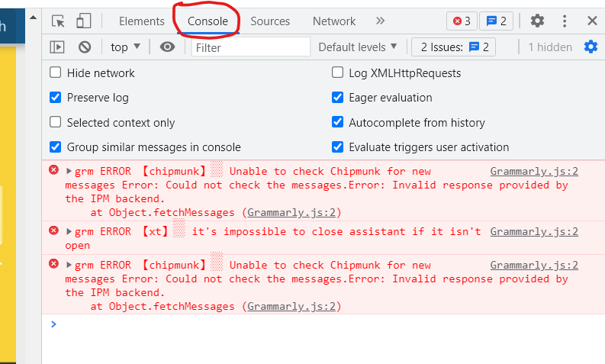This screenshot has height=364, width=605.
Task: Open Grammarly.js:2 source link of xt error
Action: click(x=534, y=231)
